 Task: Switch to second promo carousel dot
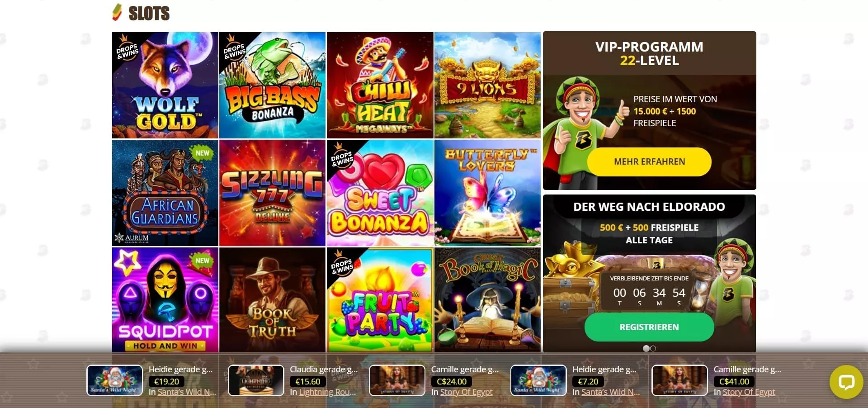click(653, 348)
